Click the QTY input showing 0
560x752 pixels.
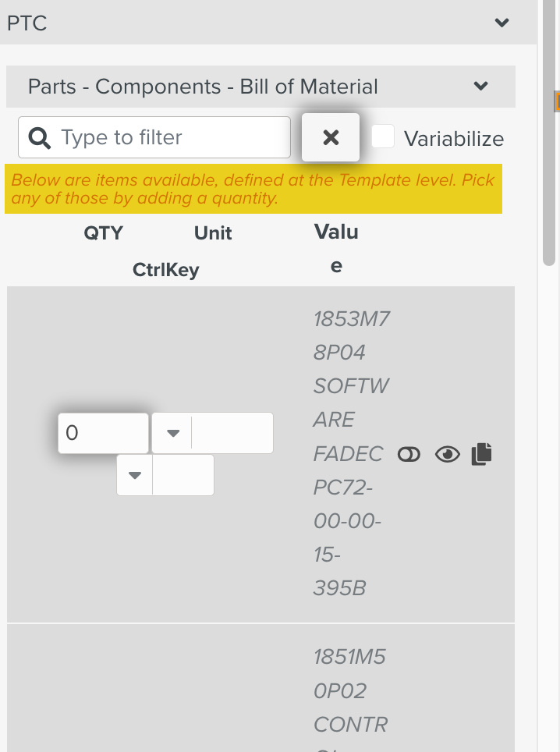click(x=103, y=433)
